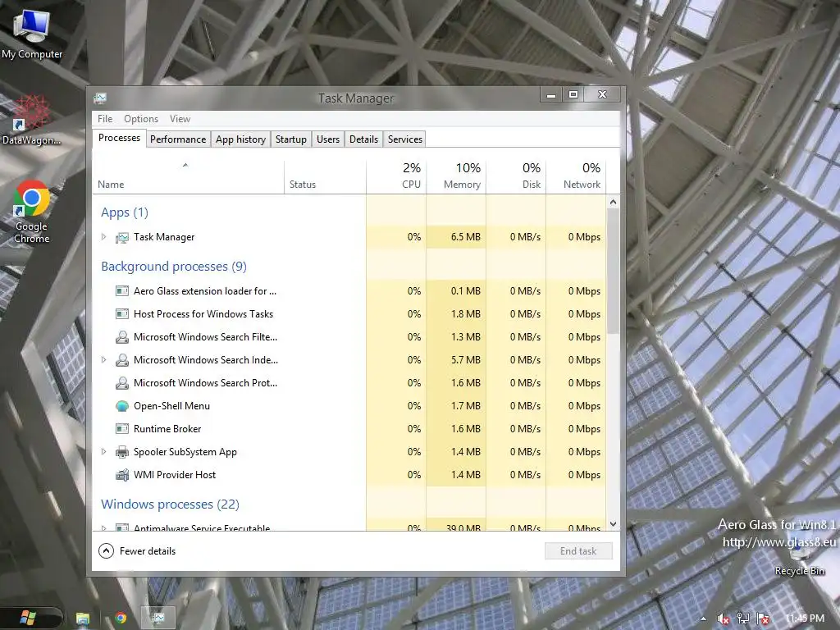Click the Runtime Broker process icon
The height and width of the screenshot is (630, 840).
(x=122, y=428)
